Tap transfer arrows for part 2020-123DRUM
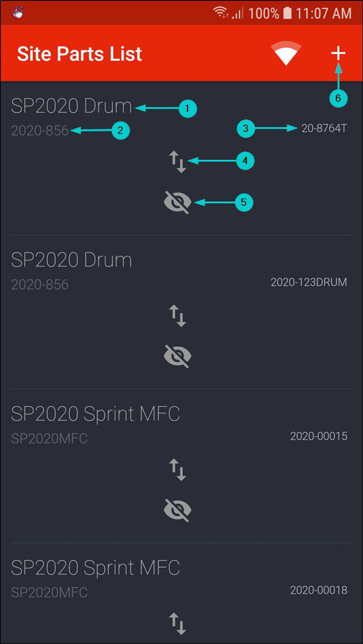The image size is (363, 644). 177,315
